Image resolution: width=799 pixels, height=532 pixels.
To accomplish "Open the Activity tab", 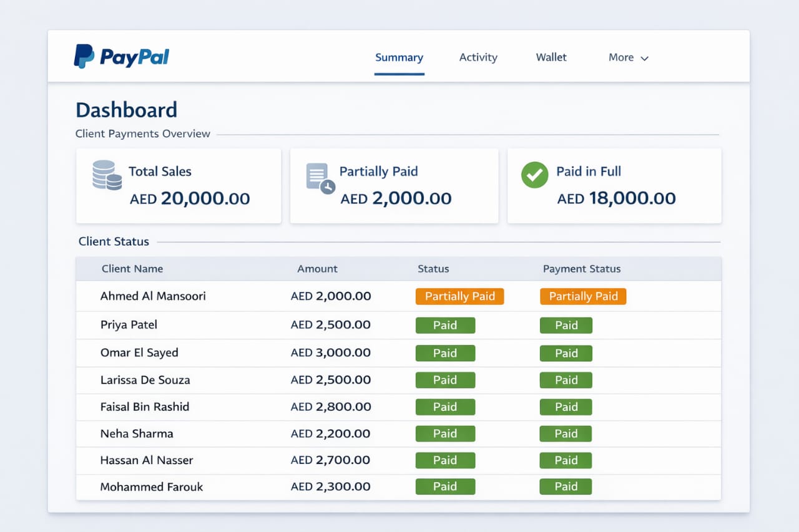I will click(x=478, y=57).
